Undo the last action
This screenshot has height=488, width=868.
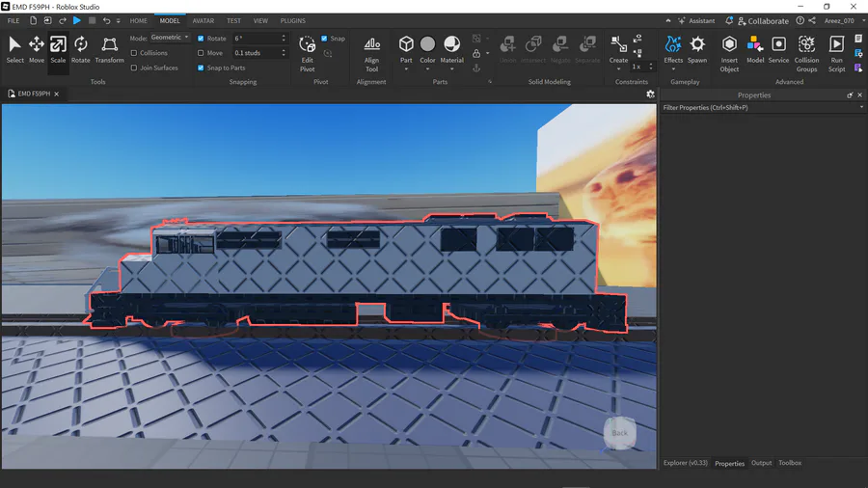click(x=106, y=20)
